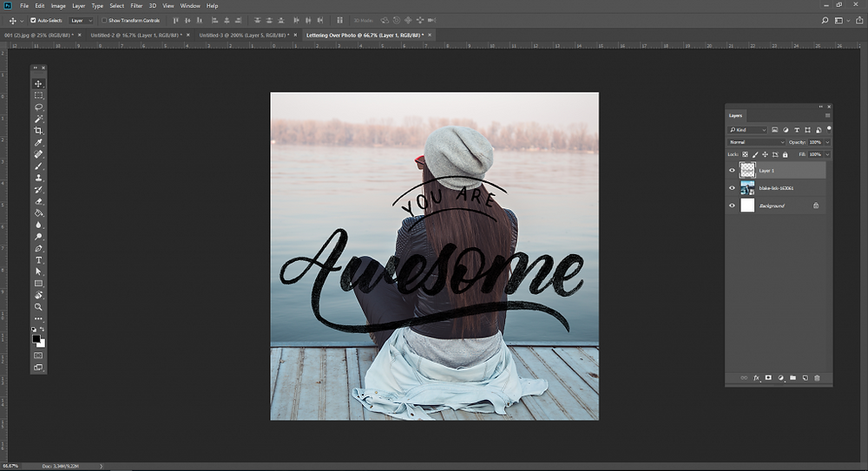Select the Clone Stamp tool
The height and width of the screenshot is (471, 868).
[38, 178]
